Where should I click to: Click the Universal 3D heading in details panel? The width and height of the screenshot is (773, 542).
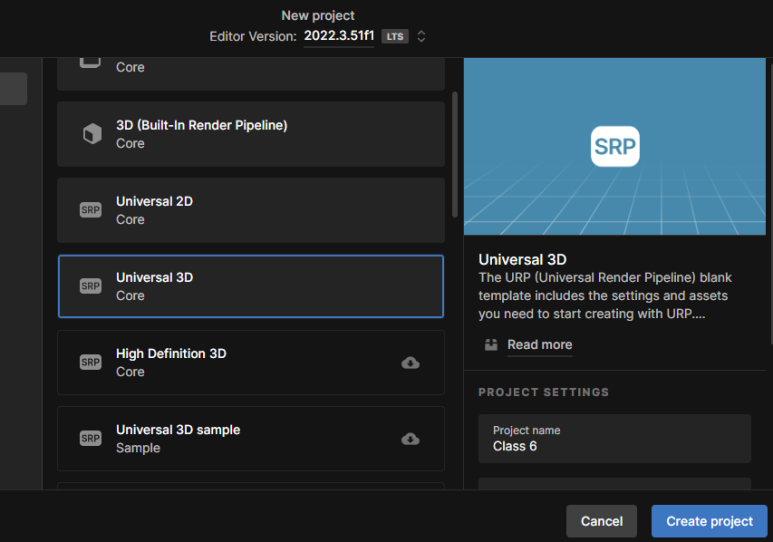(x=523, y=259)
